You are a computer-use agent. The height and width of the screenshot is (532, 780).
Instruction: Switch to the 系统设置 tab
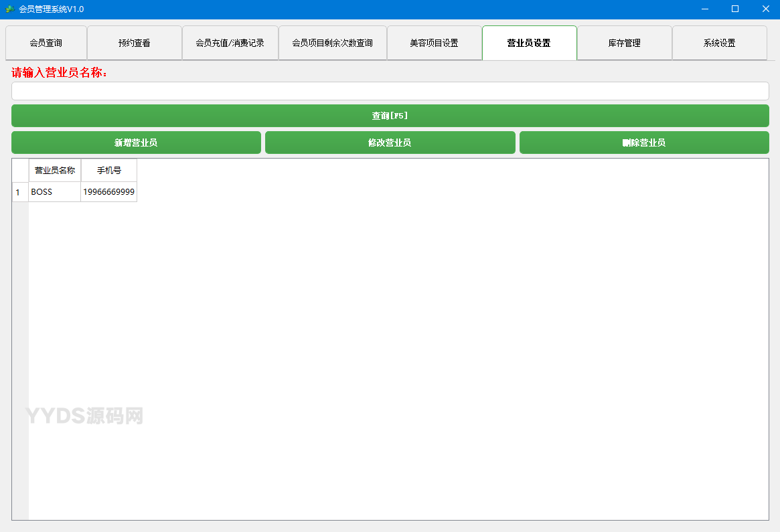pos(720,42)
